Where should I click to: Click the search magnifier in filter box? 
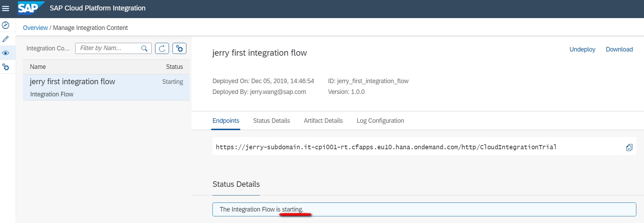click(x=144, y=48)
